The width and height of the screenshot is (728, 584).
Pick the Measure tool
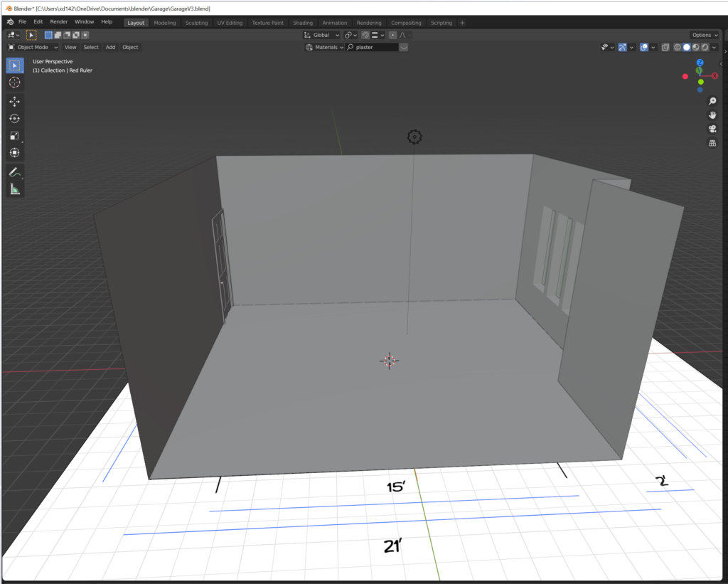point(14,189)
